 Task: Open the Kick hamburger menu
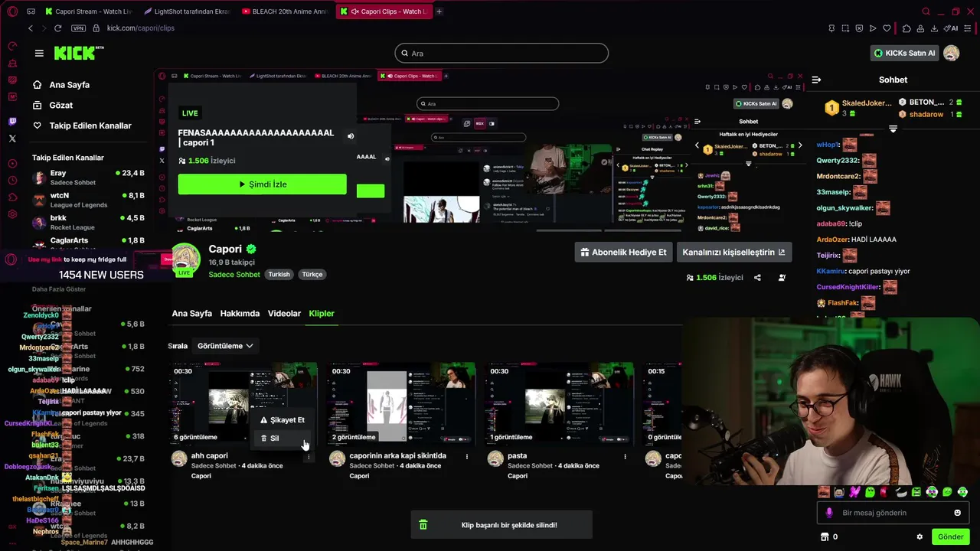pyautogui.click(x=39, y=53)
